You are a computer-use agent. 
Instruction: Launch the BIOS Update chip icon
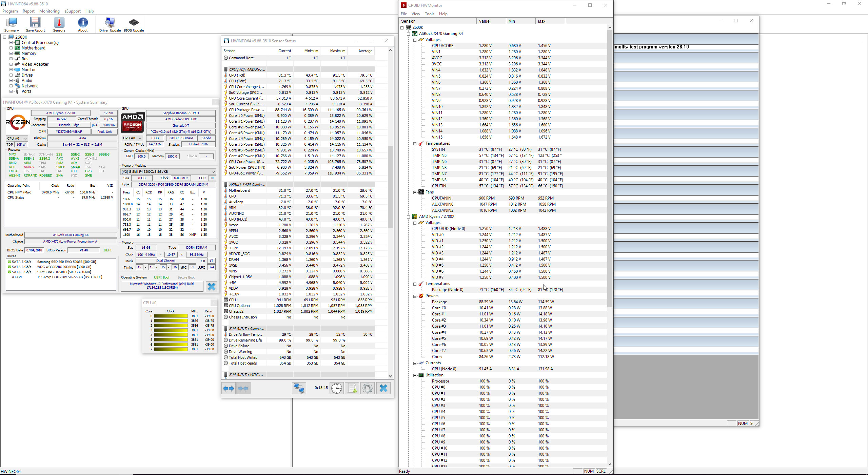pyautogui.click(x=134, y=24)
